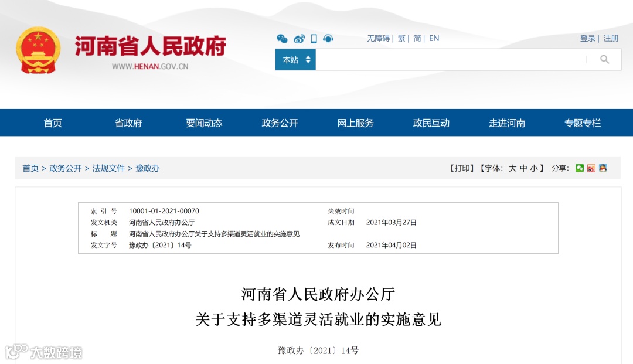Click the magnifier search icon
Image resolution: width=633 pixels, height=364 pixels.
tap(604, 60)
